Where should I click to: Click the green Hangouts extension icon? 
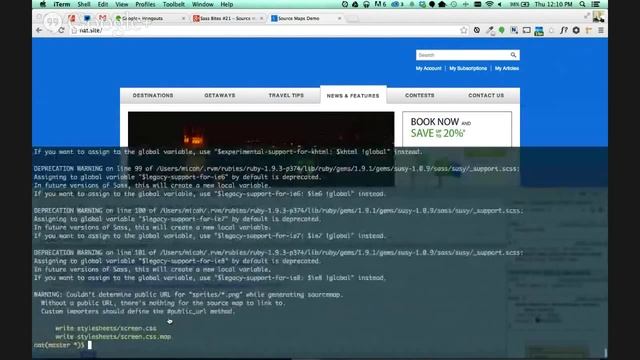pos(502,30)
